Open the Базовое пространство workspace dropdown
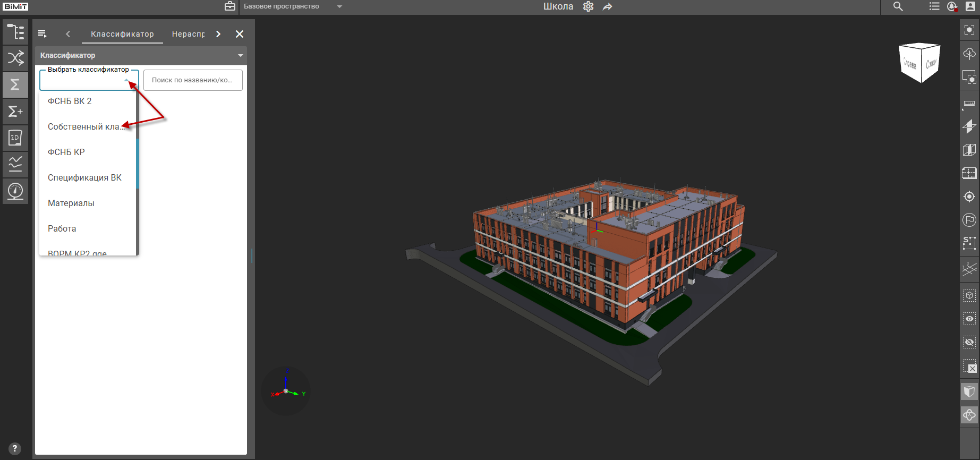The width and height of the screenshot is (980, 460). pyautogui.click(x=339, y=7)
